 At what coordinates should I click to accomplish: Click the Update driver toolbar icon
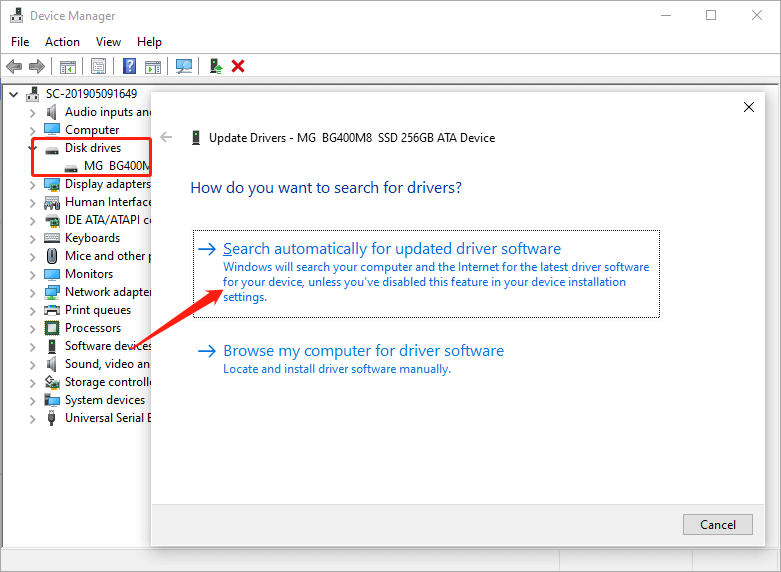coord(216,66)
